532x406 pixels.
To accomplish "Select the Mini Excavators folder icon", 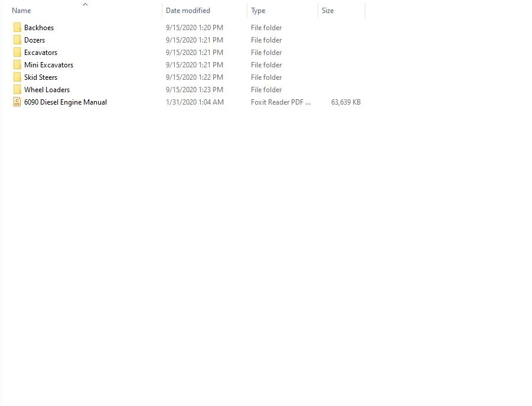I will coord(17,65).
